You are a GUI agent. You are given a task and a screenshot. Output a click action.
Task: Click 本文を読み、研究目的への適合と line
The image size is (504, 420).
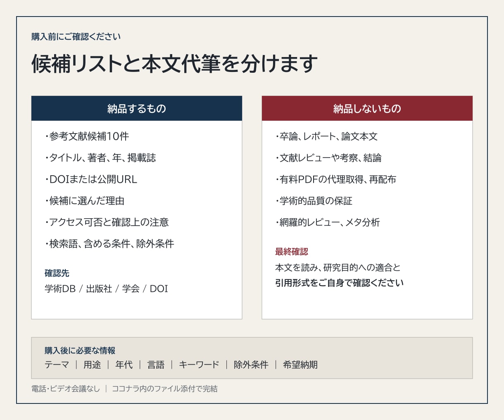click(338, 267)
